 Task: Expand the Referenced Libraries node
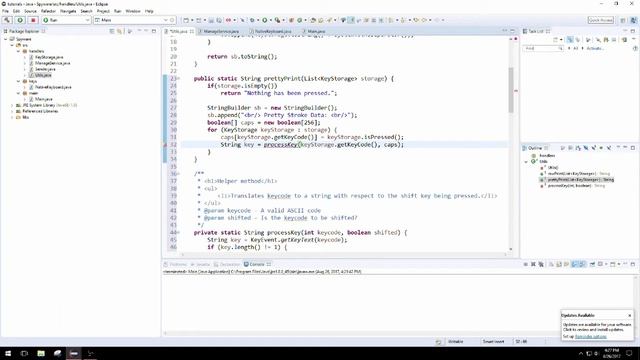pos(12,111)
